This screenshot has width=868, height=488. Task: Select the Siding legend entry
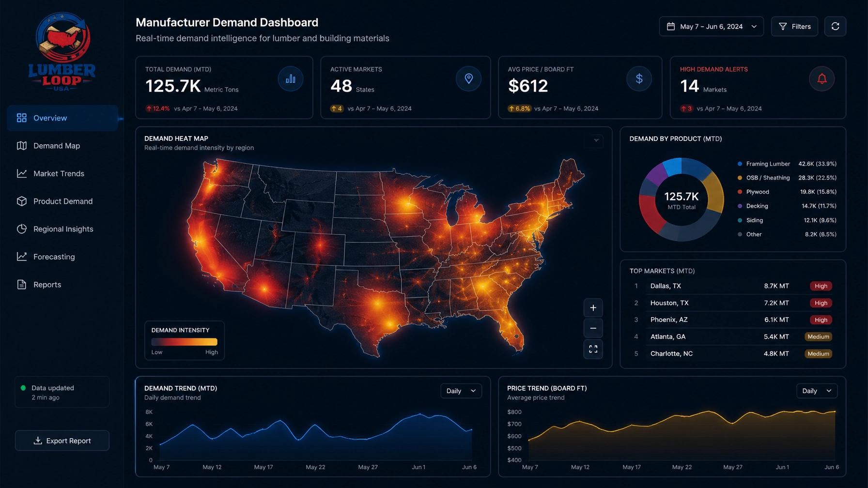tap(787, 220)
